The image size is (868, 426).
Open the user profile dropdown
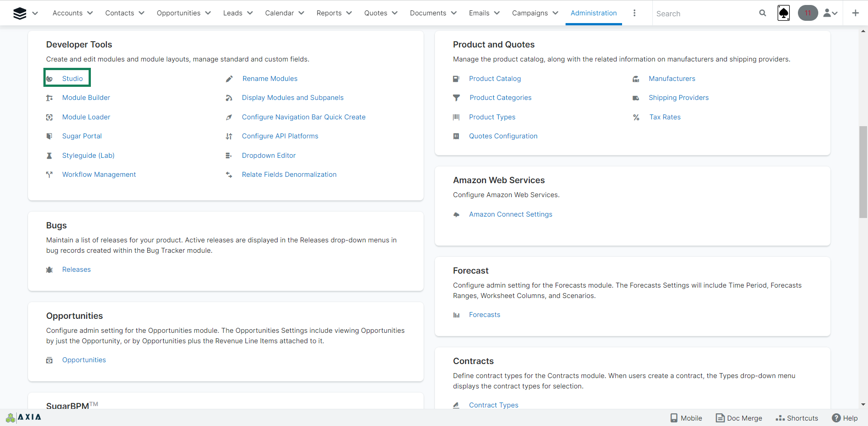point(830,13)
